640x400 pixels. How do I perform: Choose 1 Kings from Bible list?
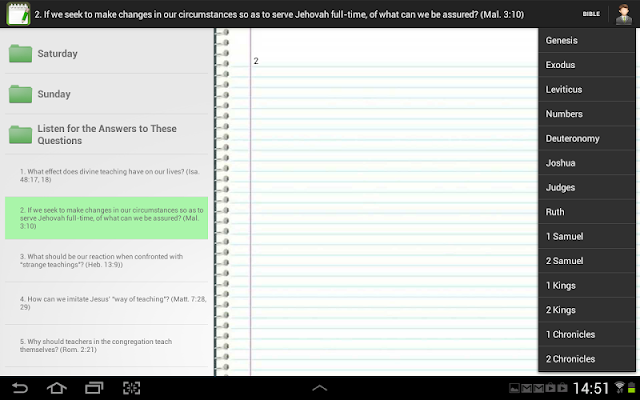(587, 285)
